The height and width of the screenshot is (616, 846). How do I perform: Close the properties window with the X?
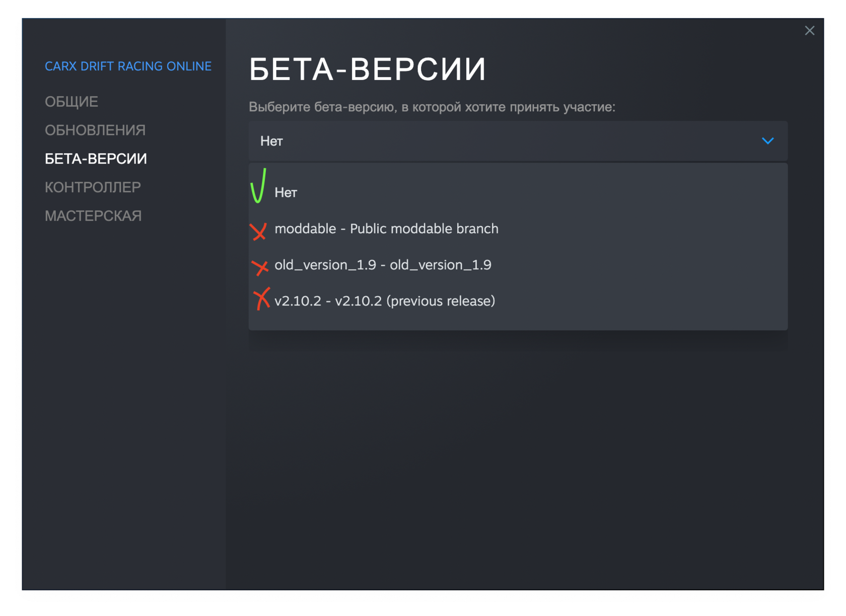[x=809, y=31]
